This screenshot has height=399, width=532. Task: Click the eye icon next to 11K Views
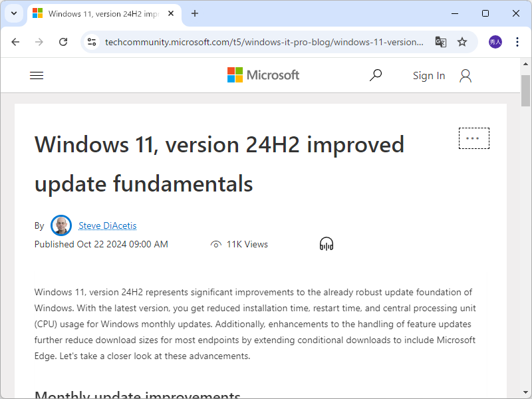(x=215, y=244)
